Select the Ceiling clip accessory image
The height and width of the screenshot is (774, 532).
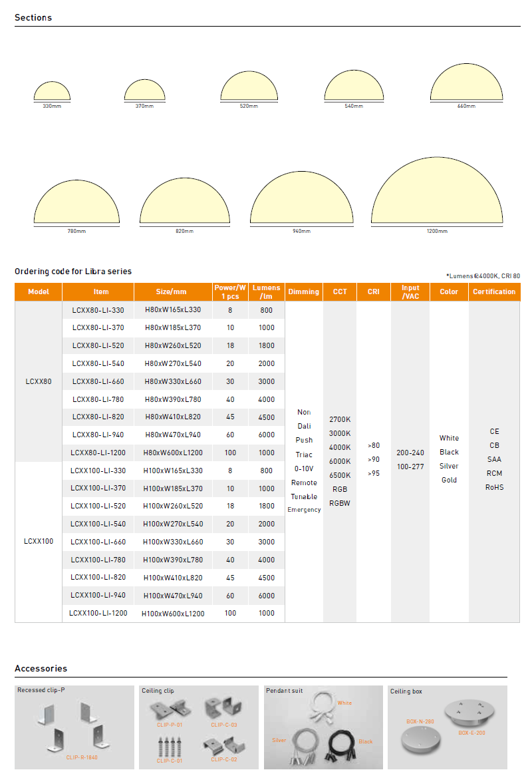199,727
